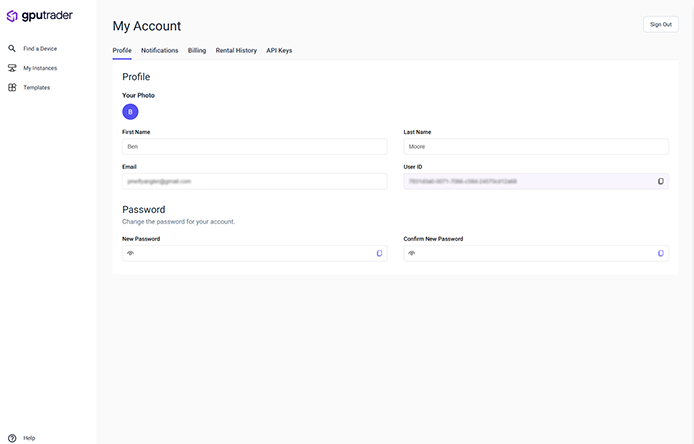Screen dimensions: 694x444
Task: Click clipboard icon in Confirm New Password field
Action: 660,253
